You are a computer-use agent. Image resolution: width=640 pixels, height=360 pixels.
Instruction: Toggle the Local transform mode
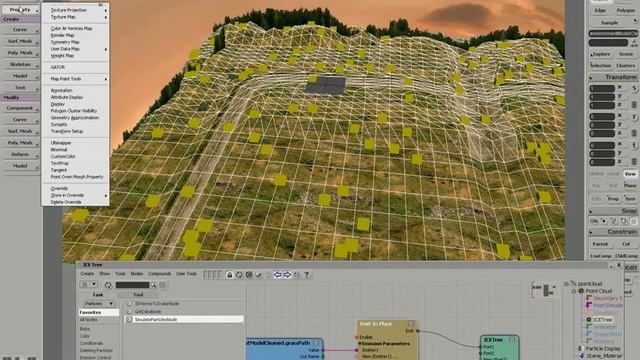[613, 174]
